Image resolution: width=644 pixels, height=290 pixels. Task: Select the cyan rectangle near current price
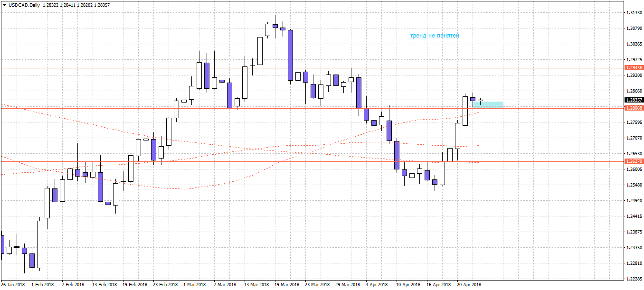coord(488,104)
